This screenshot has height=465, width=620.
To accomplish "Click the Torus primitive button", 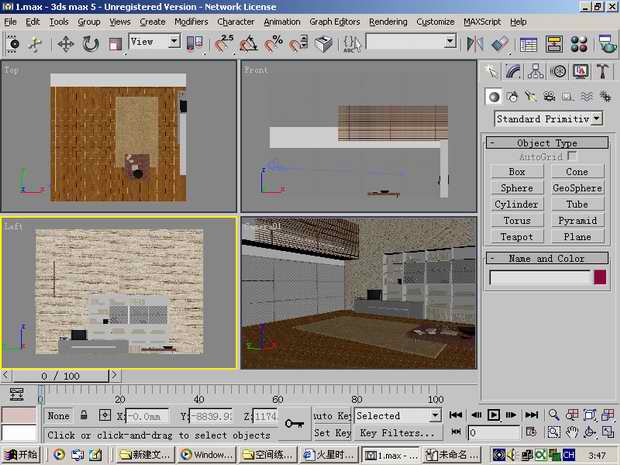I will click(x=517, y=220).
